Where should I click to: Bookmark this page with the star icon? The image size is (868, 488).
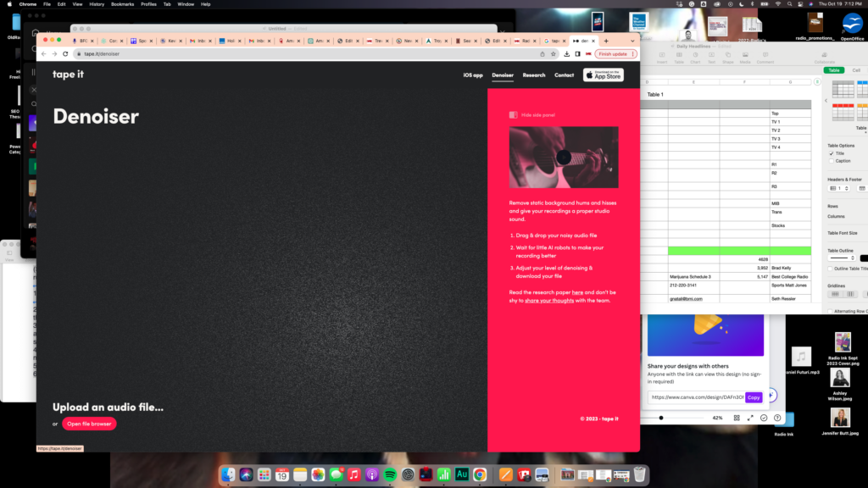pyautogui.click(x=553, y=53)
